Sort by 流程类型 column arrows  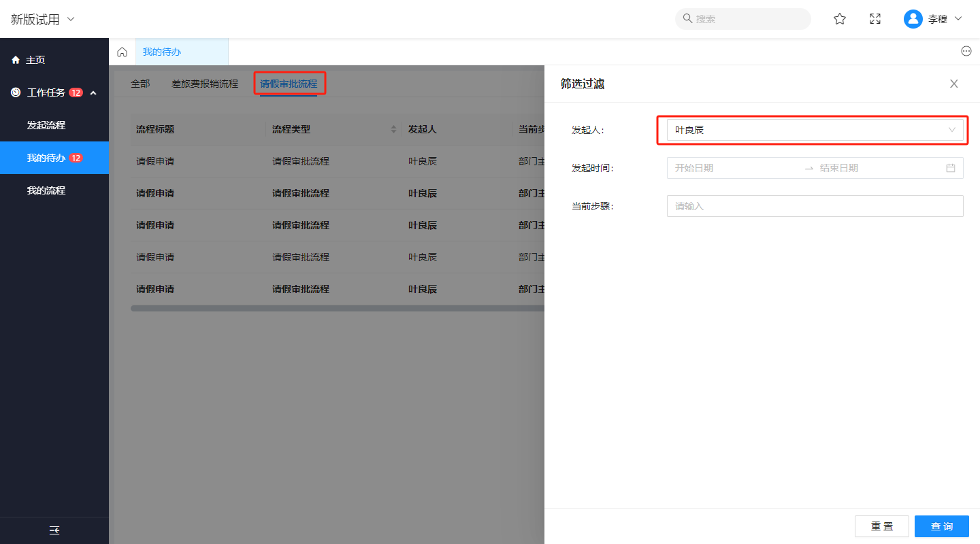point(393,129)
